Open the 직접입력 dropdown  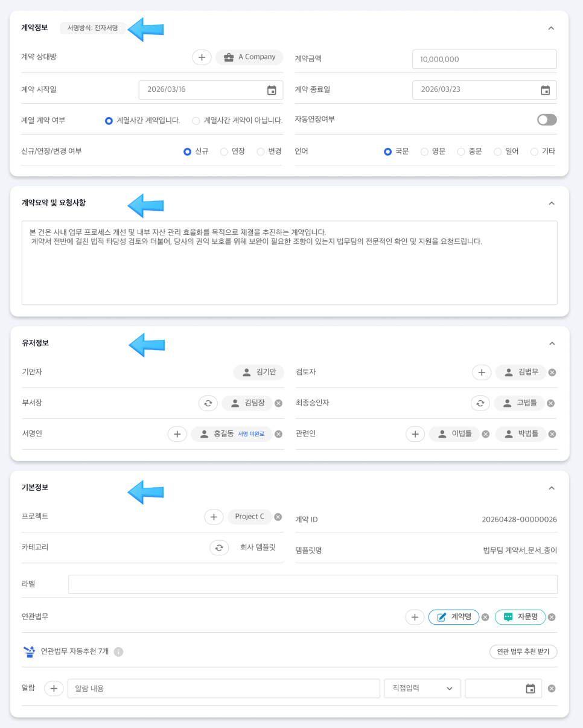[422, 688]
